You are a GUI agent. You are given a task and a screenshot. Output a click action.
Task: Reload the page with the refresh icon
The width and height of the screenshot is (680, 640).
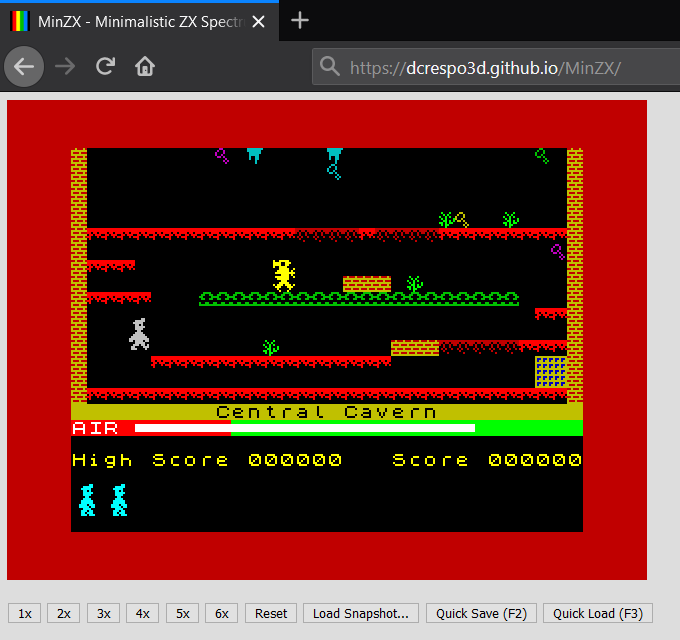pyautogui.click(x=105, y=66)
